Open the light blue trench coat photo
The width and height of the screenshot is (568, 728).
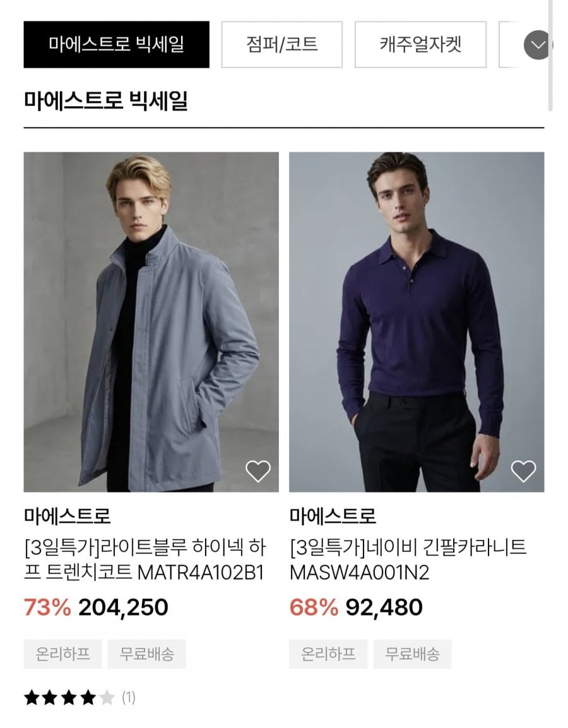(x=151, y=321)
